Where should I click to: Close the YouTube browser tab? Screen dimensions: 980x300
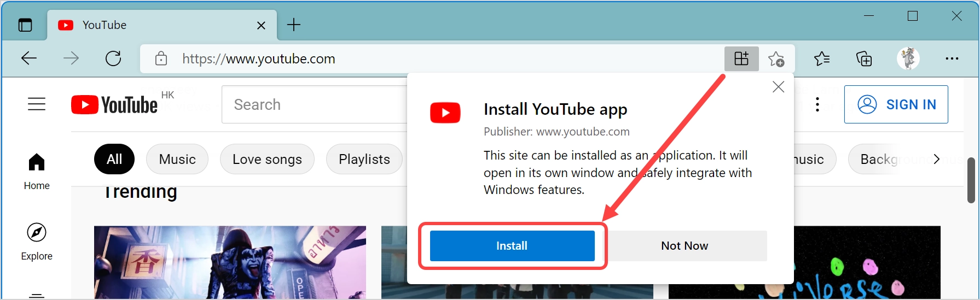pos(261,25)
